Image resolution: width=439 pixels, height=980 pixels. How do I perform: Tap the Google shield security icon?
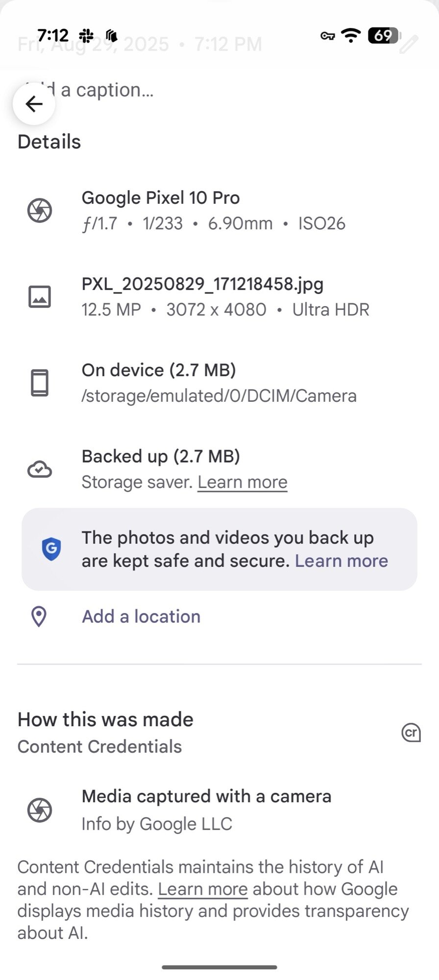pyautogui.click(x=51, y=549)
